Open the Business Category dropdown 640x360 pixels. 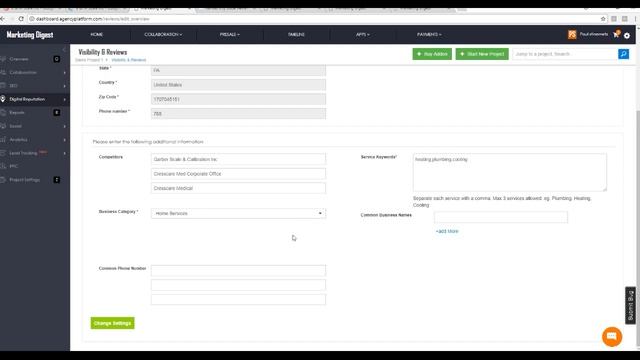[238, 213]
